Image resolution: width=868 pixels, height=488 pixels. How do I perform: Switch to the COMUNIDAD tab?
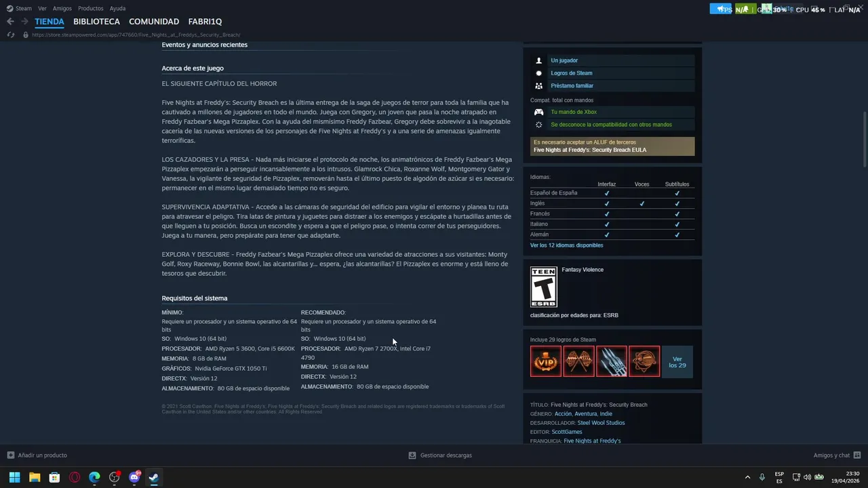[x=154, y=22]
